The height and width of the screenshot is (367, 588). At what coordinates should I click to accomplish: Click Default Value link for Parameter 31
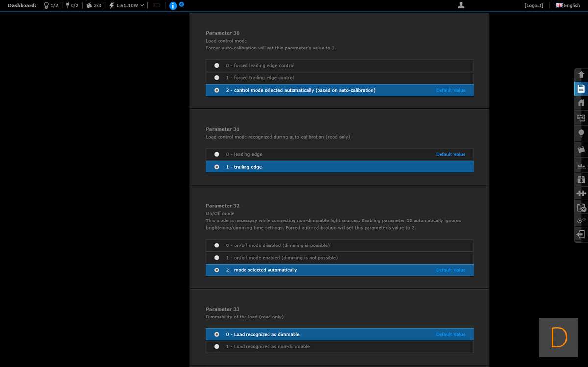click(450, 154)
